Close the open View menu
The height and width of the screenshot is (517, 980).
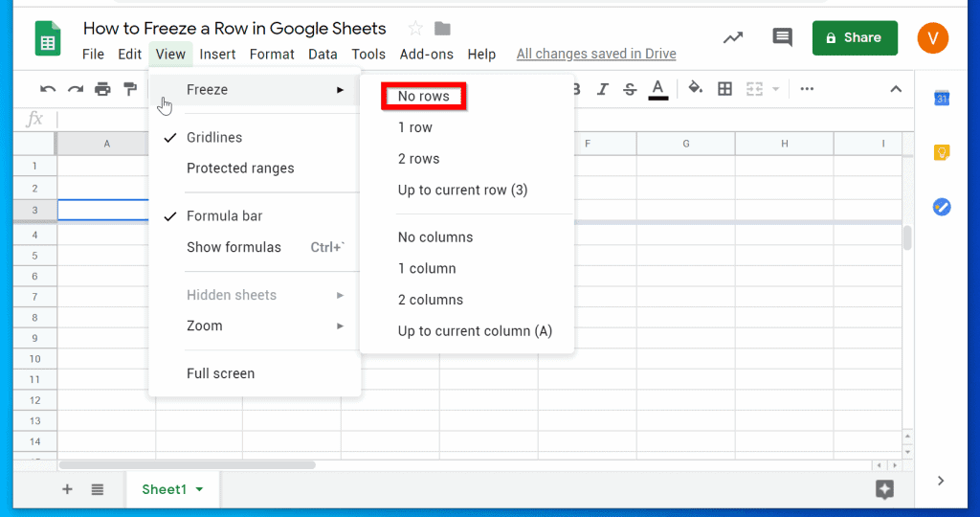[x=170, y=55]
